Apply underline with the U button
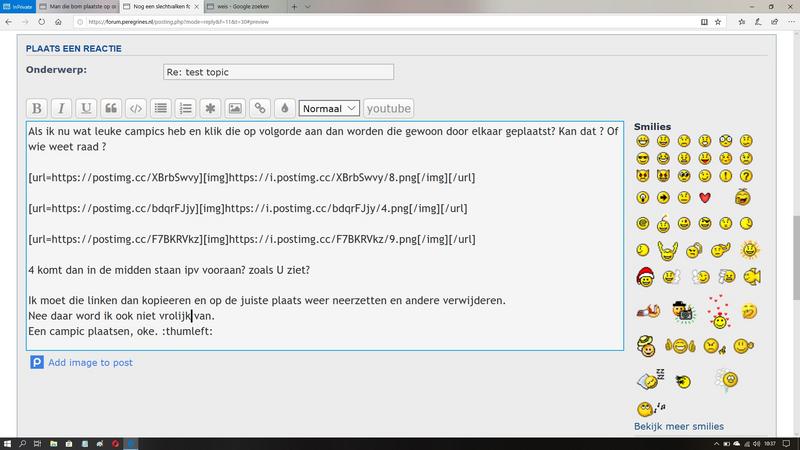800x450 pixels. (x=86, y=108)
